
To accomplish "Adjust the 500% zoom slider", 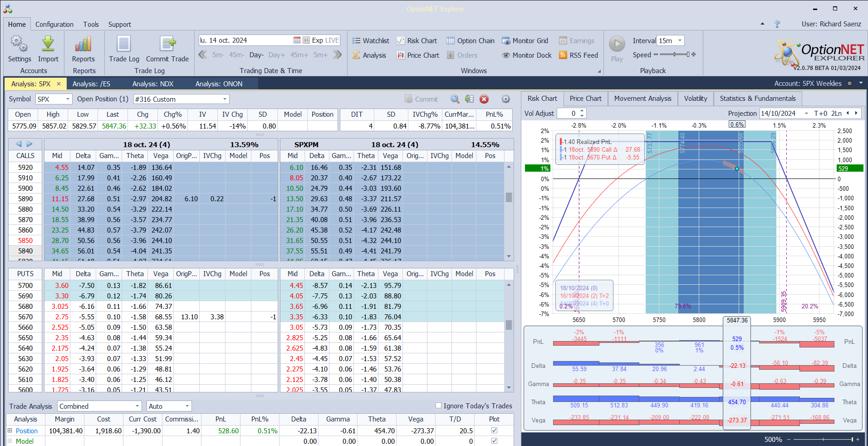I will point(822,439).
